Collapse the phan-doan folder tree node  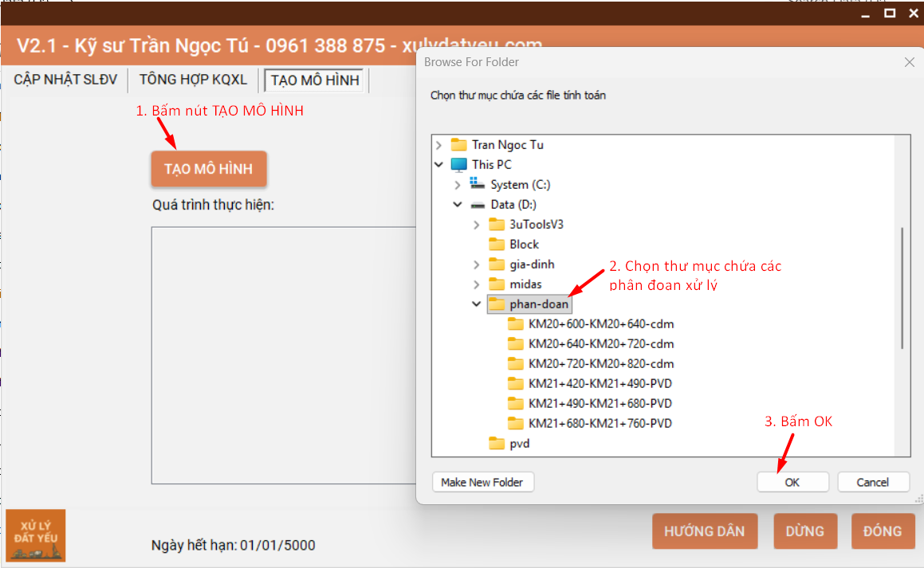point(477,304)
